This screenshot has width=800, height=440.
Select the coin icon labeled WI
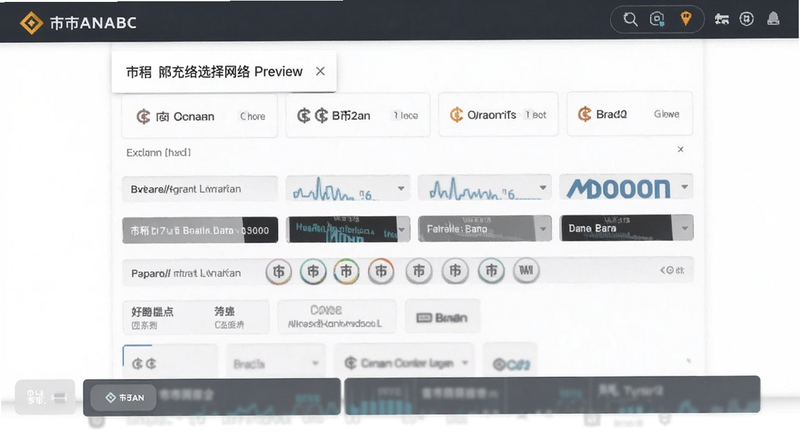[526, 271]
